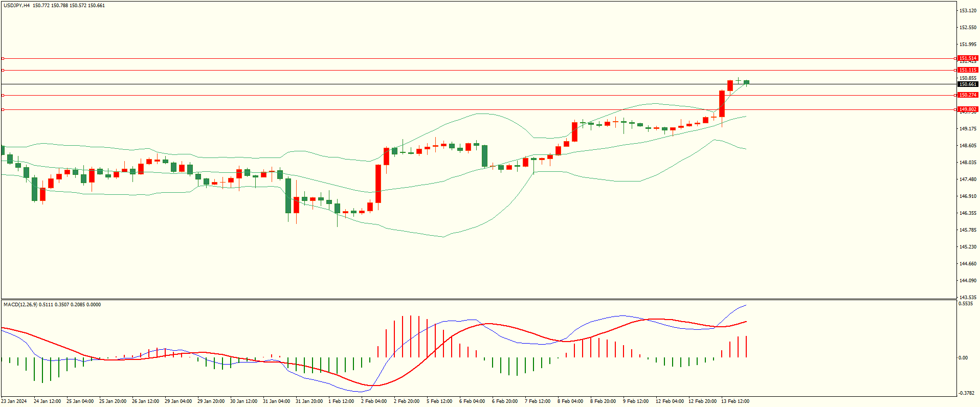The height and width of the screenshot is (407, 980).
Task: Click the 7 Feb 12:00 time label
Action: [538, 401]
